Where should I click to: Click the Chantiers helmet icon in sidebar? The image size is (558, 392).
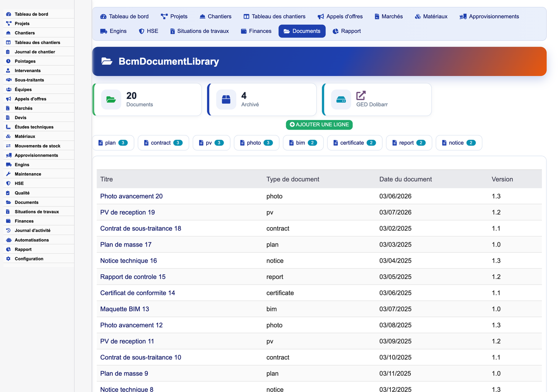click(x=8, y=33)
